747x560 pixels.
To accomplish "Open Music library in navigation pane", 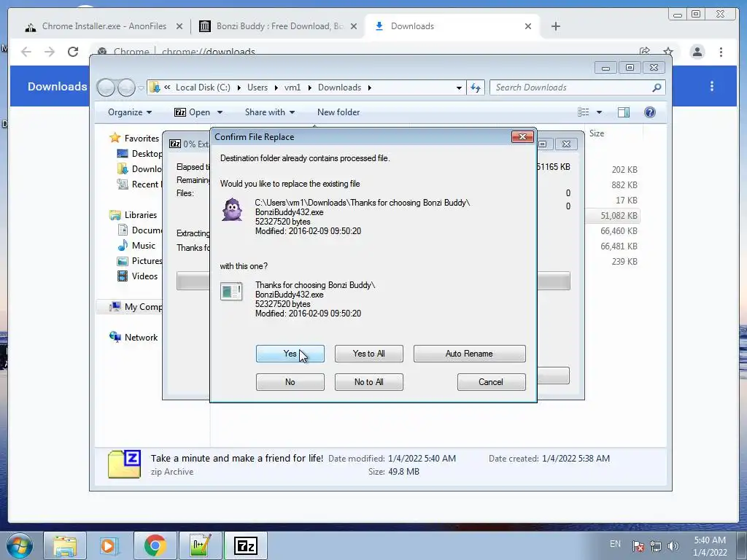I will [144, 245].
